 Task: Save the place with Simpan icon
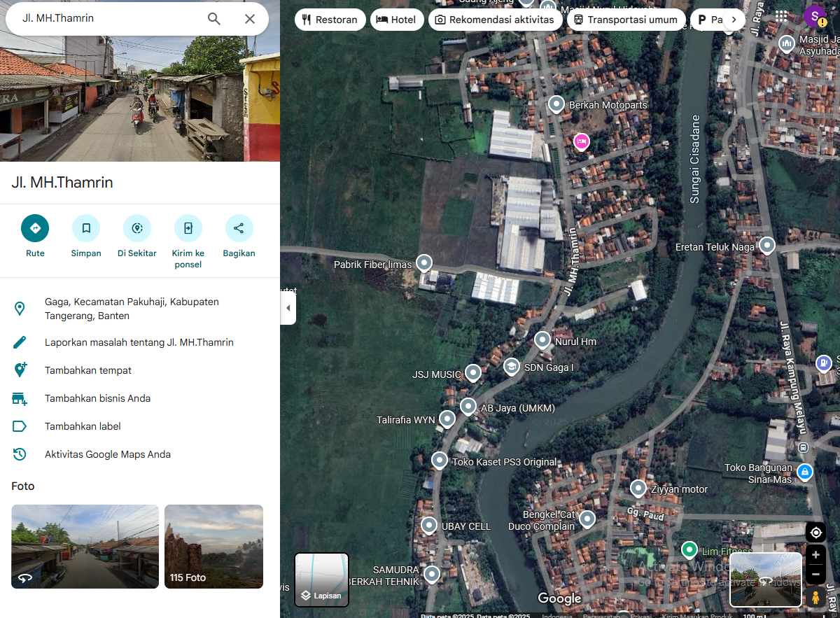[x=86, y=228]
